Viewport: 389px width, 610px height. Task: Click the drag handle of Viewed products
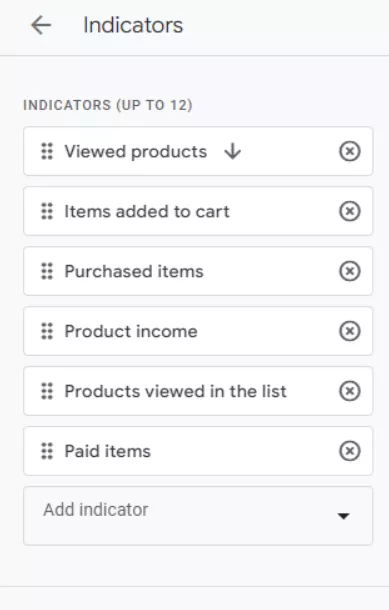(x=47, y=151)
